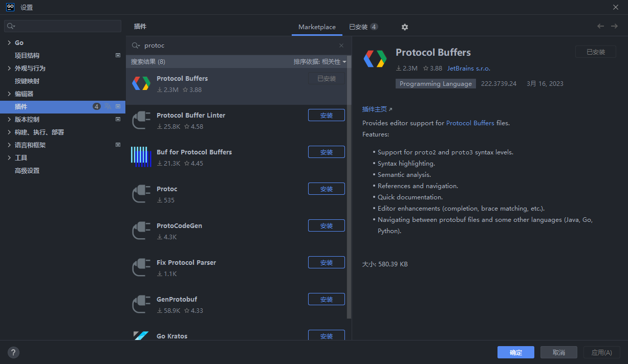
Task: Install the Protoc plugin
Action: (327, 189)
